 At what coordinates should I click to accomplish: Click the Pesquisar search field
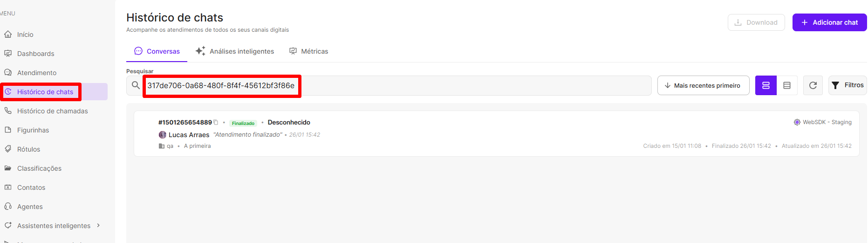466,86
